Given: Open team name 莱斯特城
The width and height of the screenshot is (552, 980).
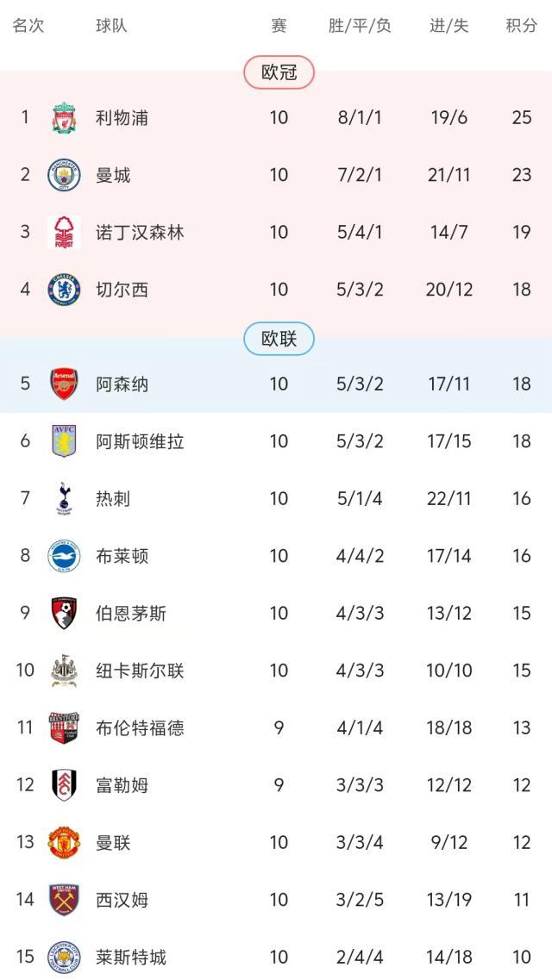Looking at the screenshot, I should pyautogui.click(x=131, y=957).
